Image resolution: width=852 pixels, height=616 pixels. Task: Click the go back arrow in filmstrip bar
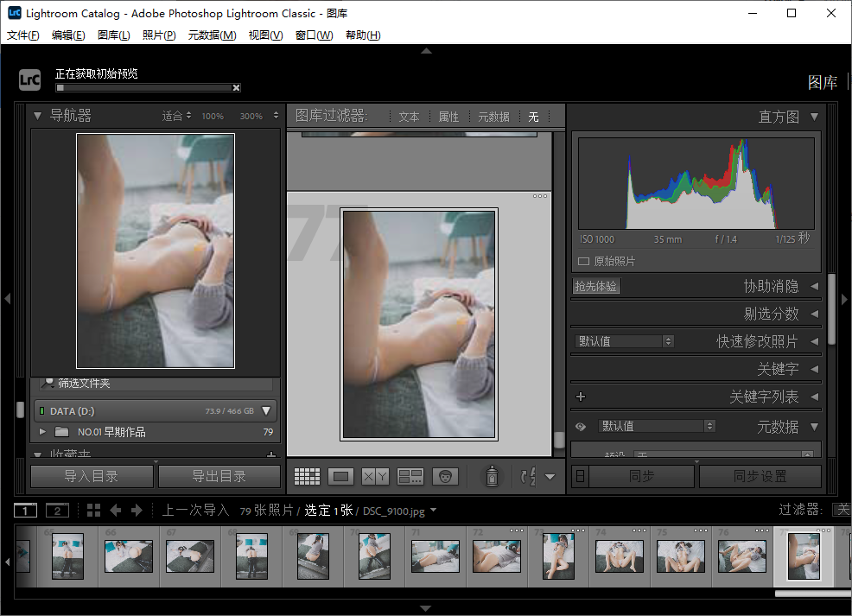coord(116,511)
